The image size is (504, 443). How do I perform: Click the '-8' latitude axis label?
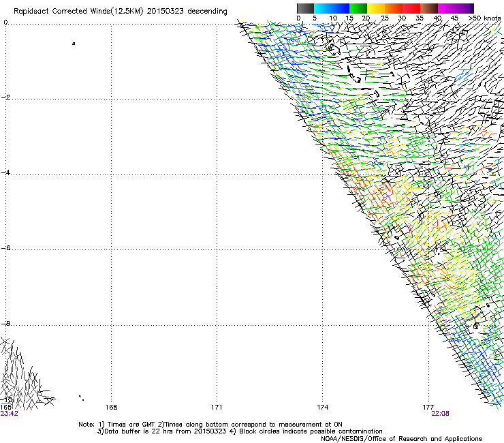point(5,323)
